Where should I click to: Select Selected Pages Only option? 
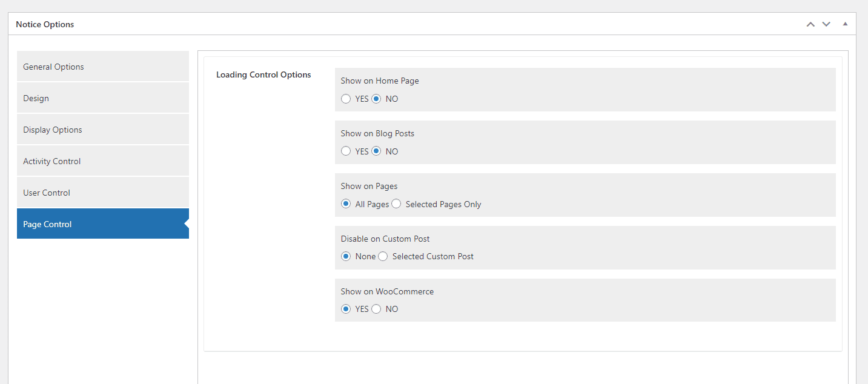click(x=396, y=204)
